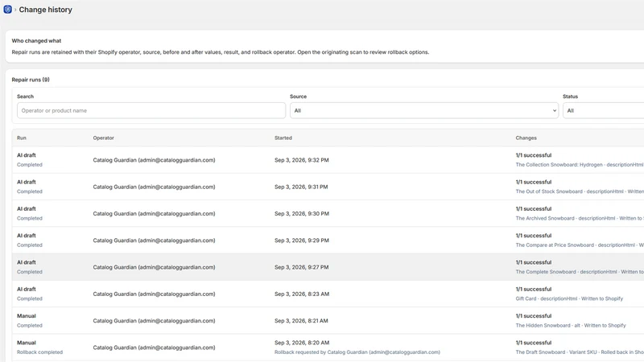Click the 'Started' column header
The image size is (644, 362).
[283, 138]
